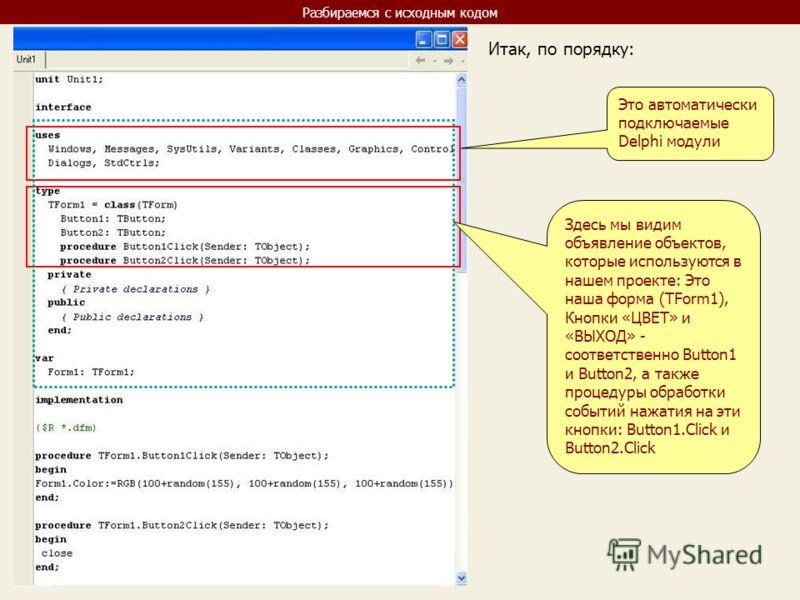
Task: Click 'Form1: TForm1;' variable line
Action: tap(91, 372)
